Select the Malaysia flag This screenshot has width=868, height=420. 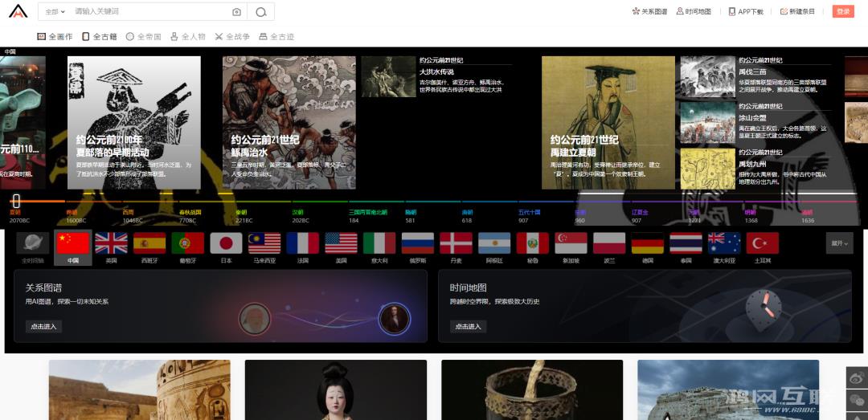coord(264,243)
